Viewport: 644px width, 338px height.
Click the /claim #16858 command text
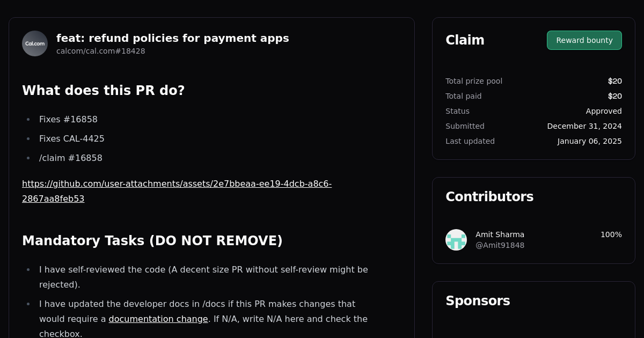(x=71, y=158)
